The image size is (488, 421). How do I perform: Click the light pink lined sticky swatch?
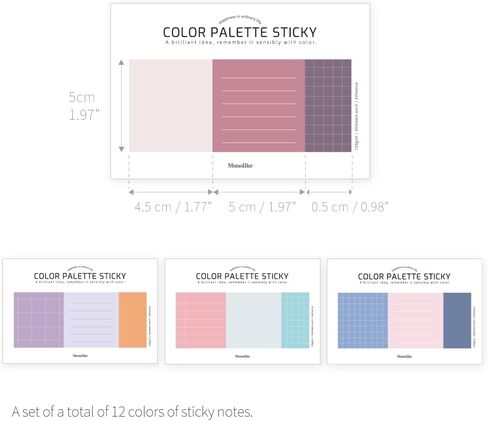pyautogui.click(x=416, y=321)
